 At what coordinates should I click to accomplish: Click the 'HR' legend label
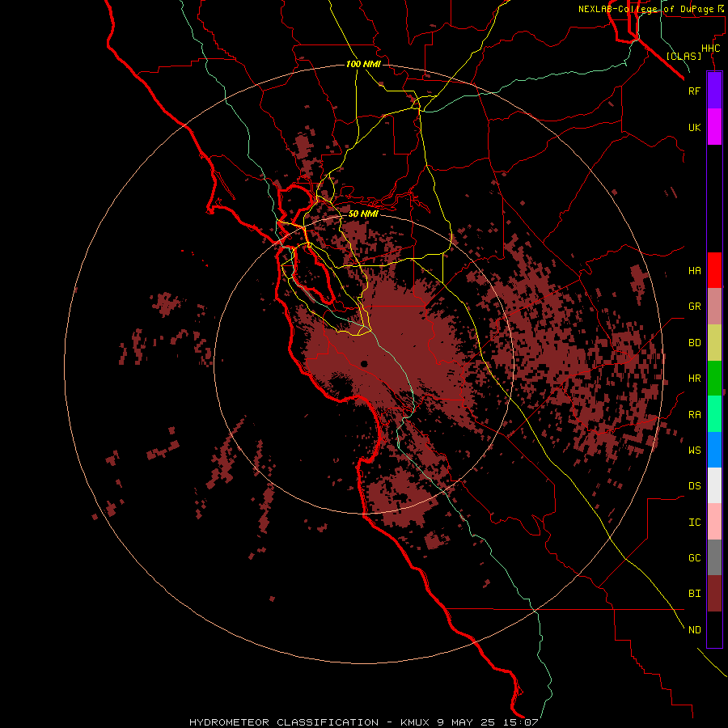pos(694,379)
